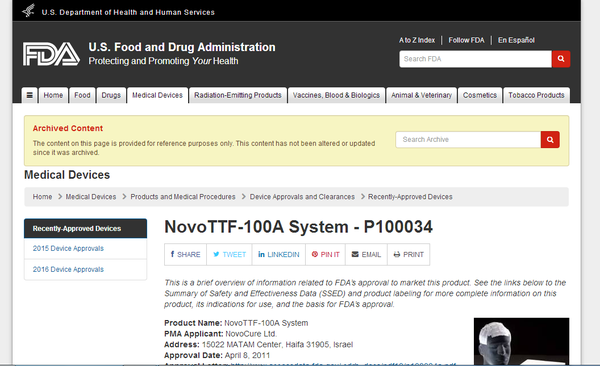Open Recently-Approved Devices breadcrumb

[410, 197]
